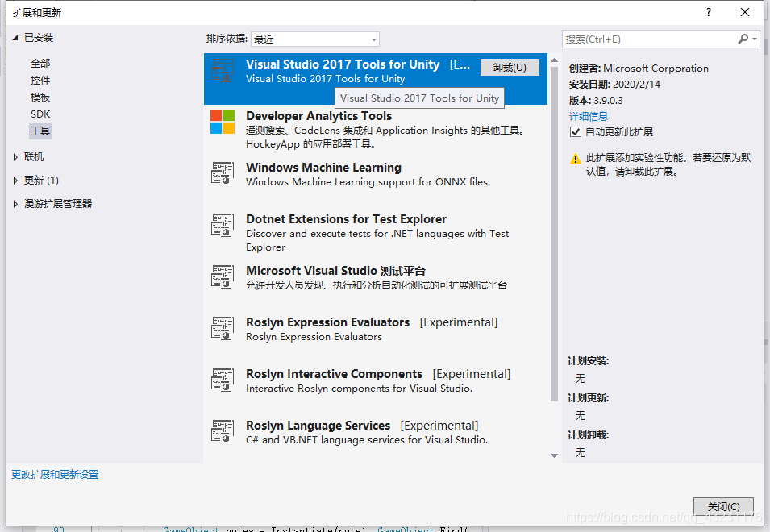Click the Windows Machine Learning extension icon

coord(222,173)
